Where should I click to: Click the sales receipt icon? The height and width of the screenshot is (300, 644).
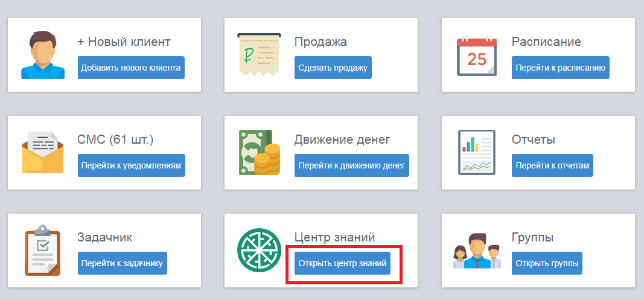pos(259,55)
